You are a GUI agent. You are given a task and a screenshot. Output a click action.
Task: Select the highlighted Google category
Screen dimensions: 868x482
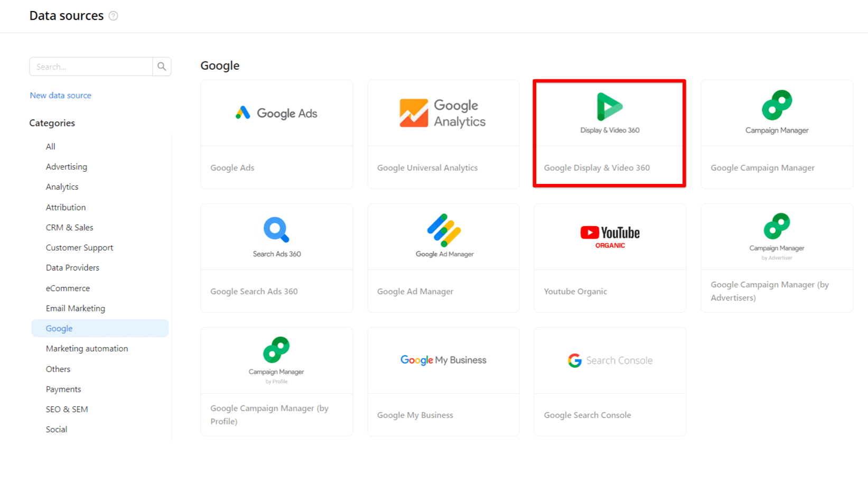point(100,328)
